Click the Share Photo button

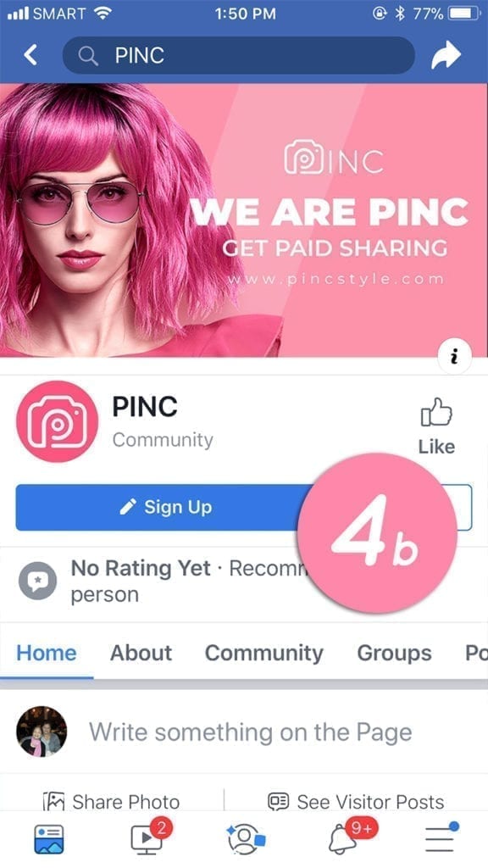coord(111,802)
